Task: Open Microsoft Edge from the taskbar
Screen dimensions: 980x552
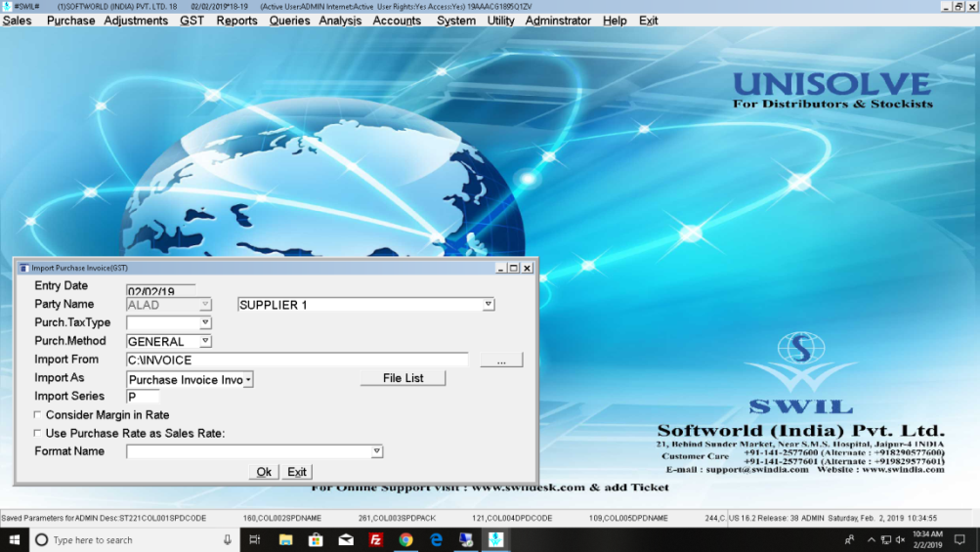Action: point(436,540)
